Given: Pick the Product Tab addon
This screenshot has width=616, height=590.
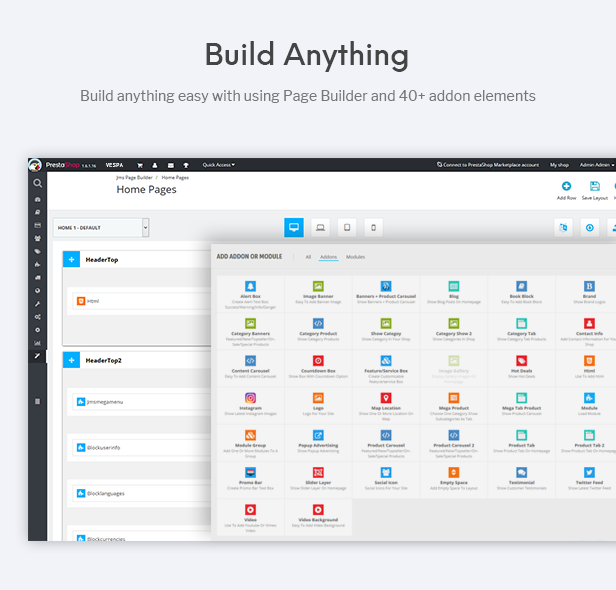Looking at the screenshot, I should [521, 443].
